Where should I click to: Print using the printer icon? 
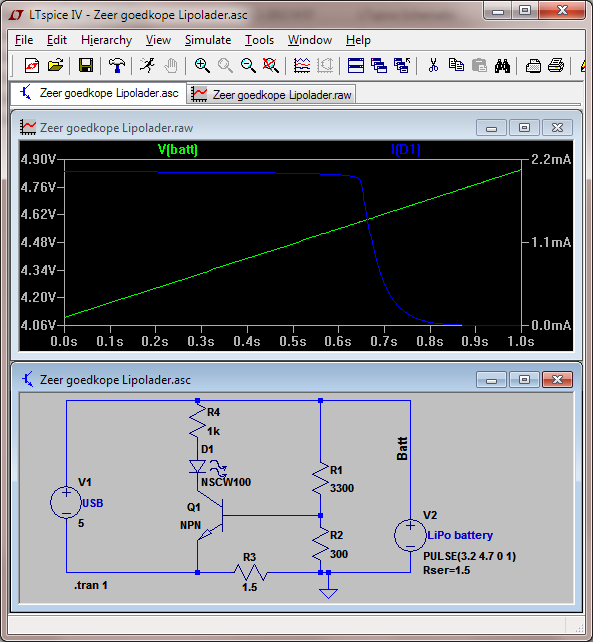[556, 66]
